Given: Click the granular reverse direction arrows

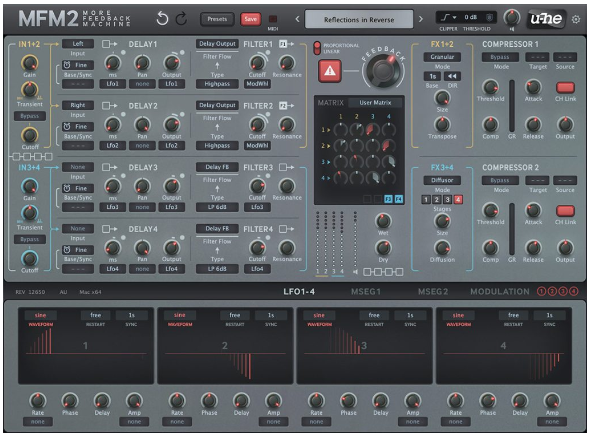Looking at the screenshot, I should coord(452,76).
